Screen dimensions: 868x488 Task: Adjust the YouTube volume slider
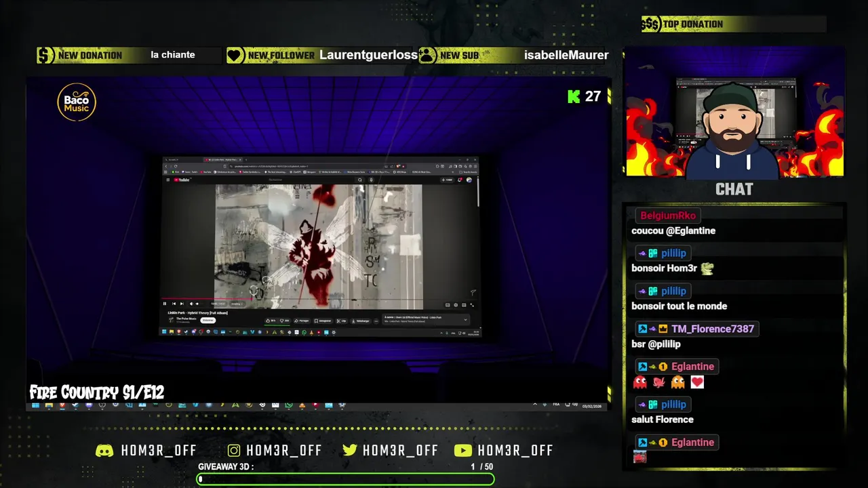coord(201,304)
